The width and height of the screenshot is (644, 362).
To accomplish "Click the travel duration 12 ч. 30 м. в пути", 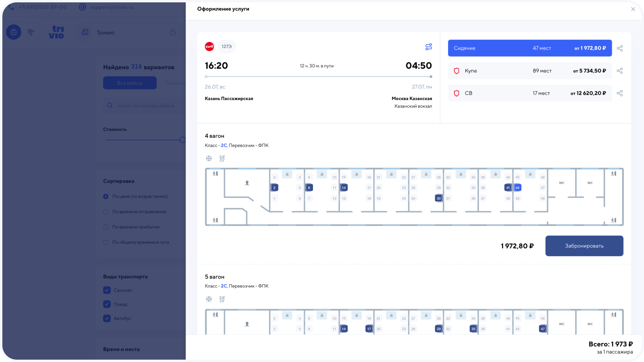I will pyautogui.click(x=317, y=66).
